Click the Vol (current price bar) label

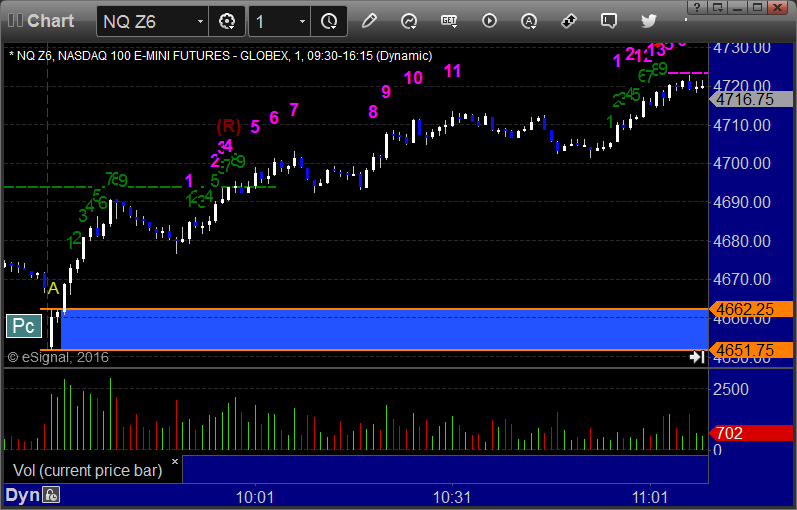point(87,470)
